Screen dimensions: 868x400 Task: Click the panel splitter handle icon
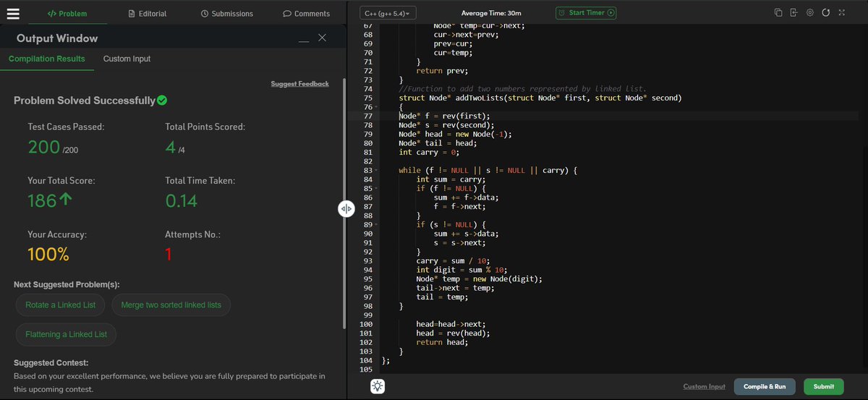(346, 208)
